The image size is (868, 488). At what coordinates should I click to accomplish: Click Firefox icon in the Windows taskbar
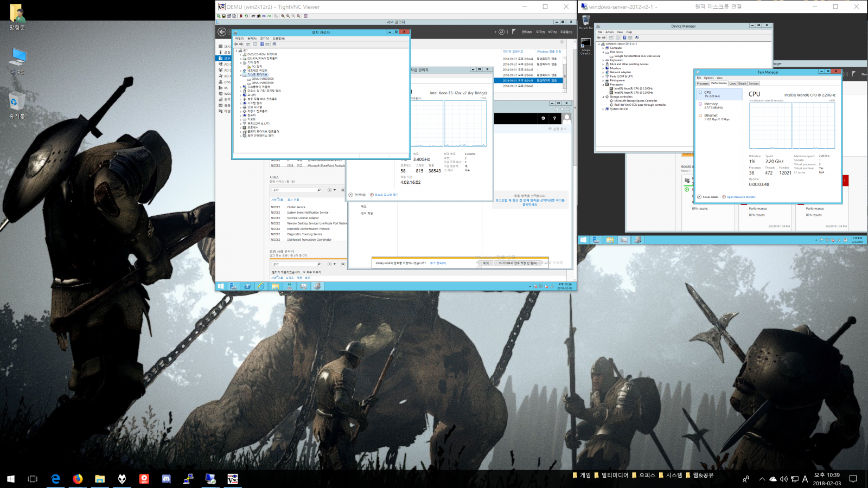click(x=78, y=479)
